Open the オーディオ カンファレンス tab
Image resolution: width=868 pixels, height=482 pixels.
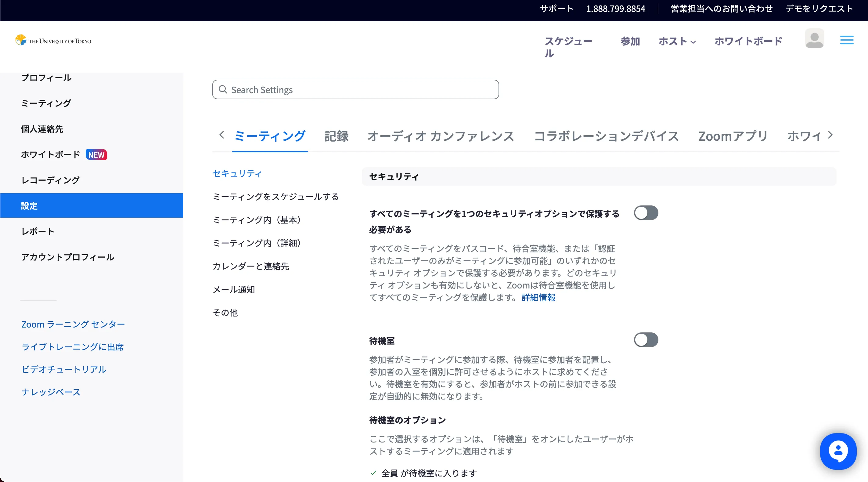coord(440,136)
